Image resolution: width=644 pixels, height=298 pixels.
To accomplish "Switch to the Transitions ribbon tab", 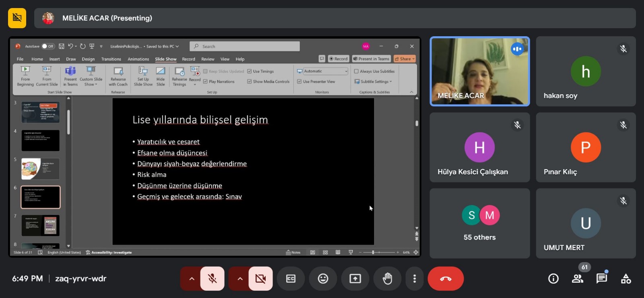I will [111, 59].
